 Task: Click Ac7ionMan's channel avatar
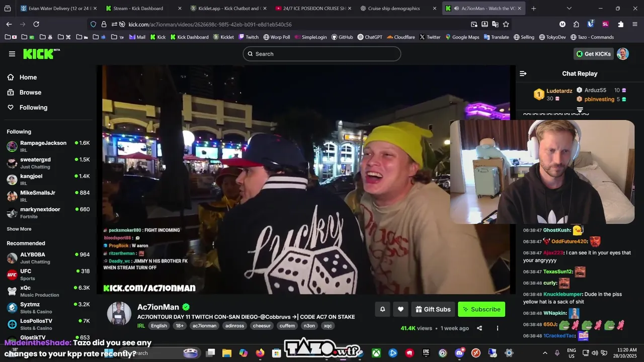(x=119, y=314)
